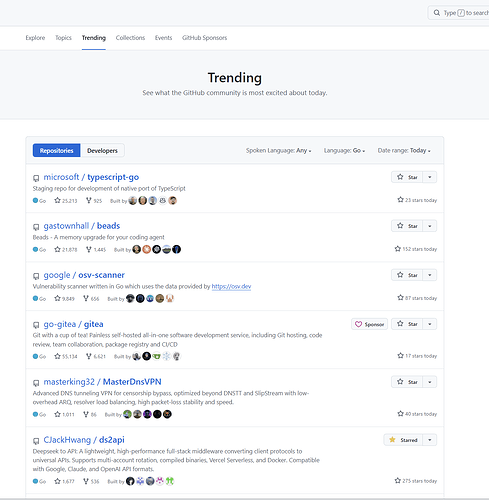489x500 pixels.
Task: Focus the Type / to search field
Action: click(x=458, y=13)
